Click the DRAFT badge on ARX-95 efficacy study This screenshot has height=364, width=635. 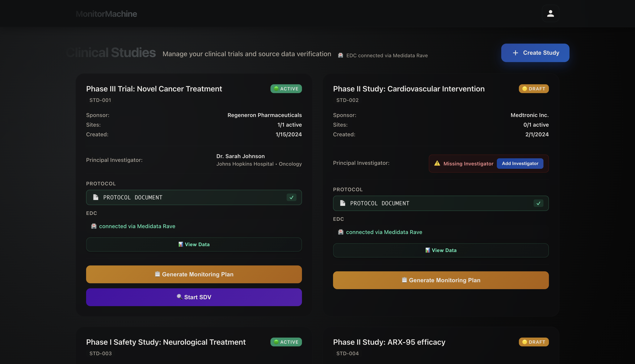tap(533, 342)
